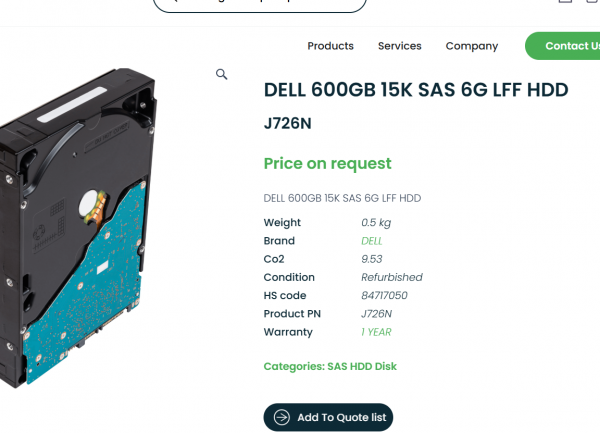Click the DELL 600GB 15K SAS product title

pos(416,90)
